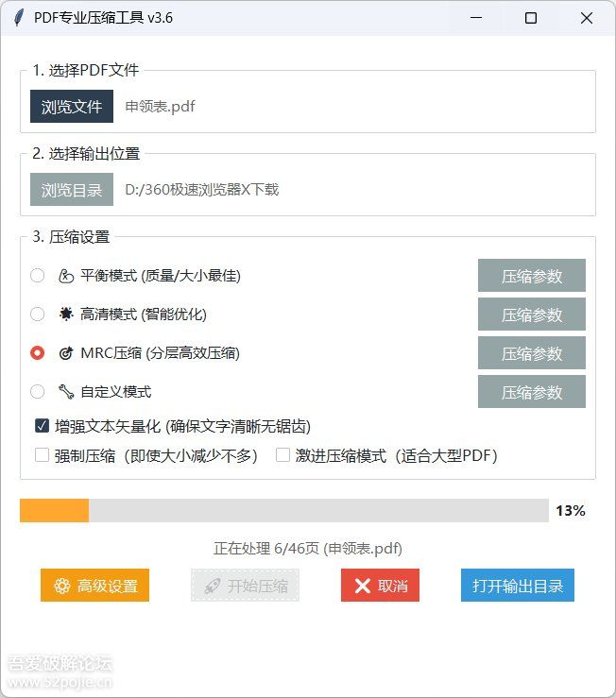Open 高级设置 advanced settings with gear icon
616x698 pixels.
pos(94,586)
